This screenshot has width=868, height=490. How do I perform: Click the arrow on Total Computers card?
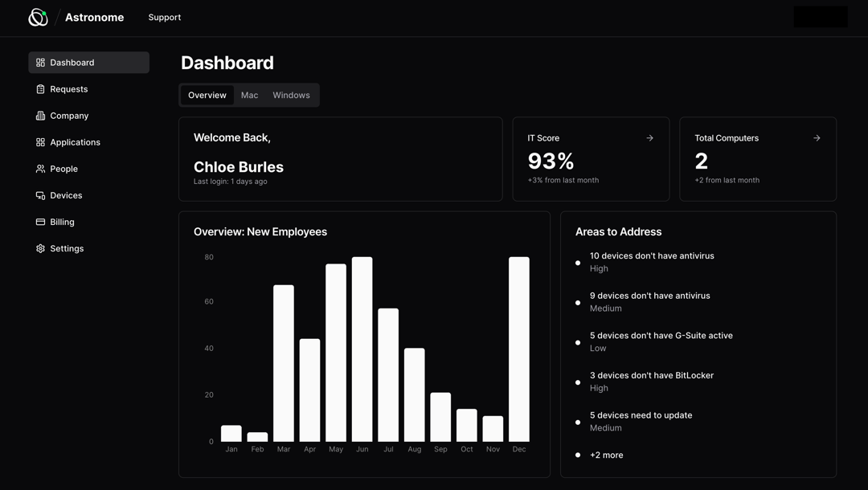(817, 138)
